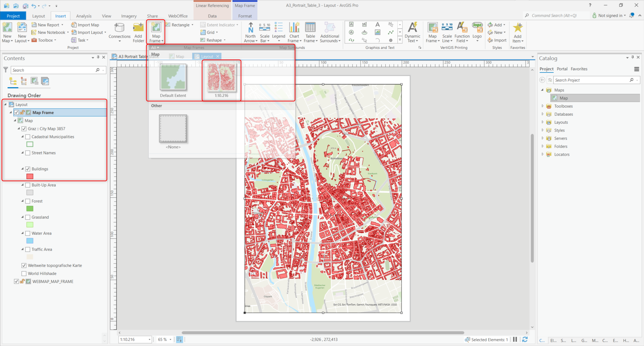644x346 pixels.
Task: Select the Buildings red color swatch
Action: [x=30, y=176]
